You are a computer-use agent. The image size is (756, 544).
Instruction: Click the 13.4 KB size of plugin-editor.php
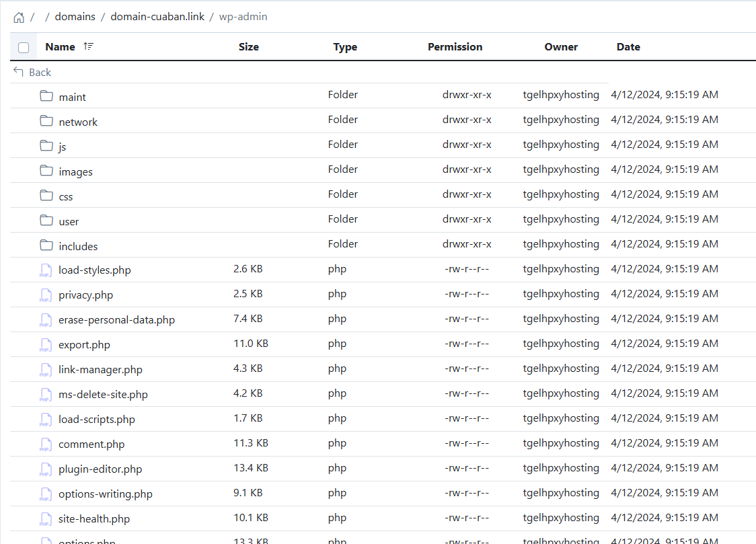point(251,468)
